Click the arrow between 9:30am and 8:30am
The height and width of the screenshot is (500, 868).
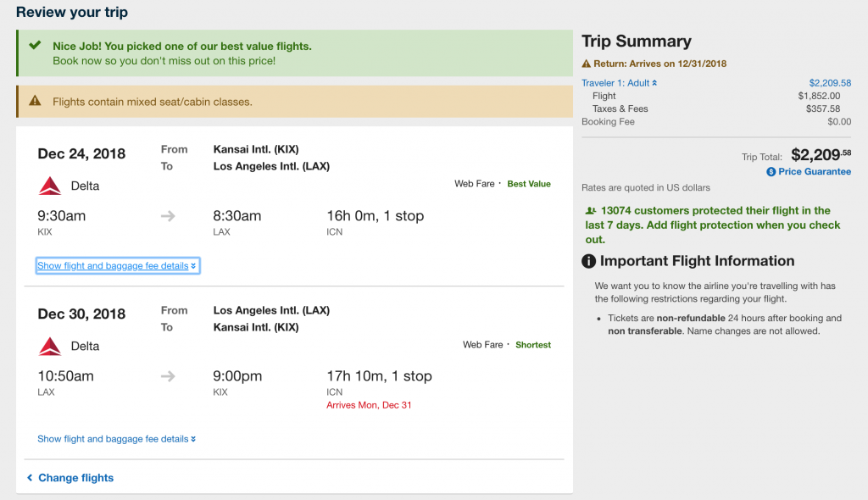coord(168,216)
